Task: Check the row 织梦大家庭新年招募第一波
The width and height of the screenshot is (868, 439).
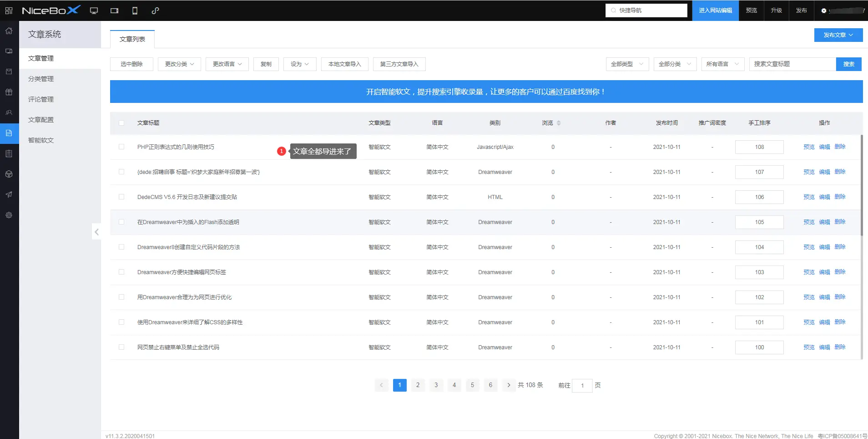Action: click(121, 172)
